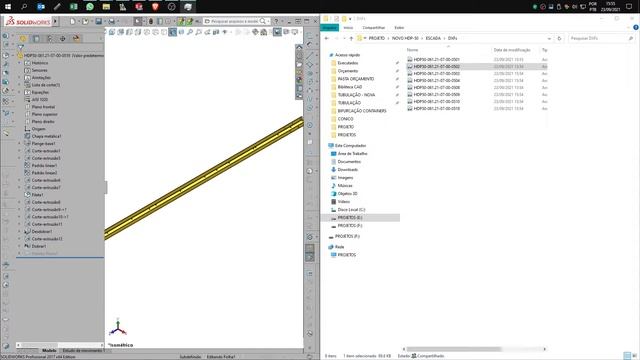
Task: Select Padrão linear1 feature
Action: pos(44,166)
